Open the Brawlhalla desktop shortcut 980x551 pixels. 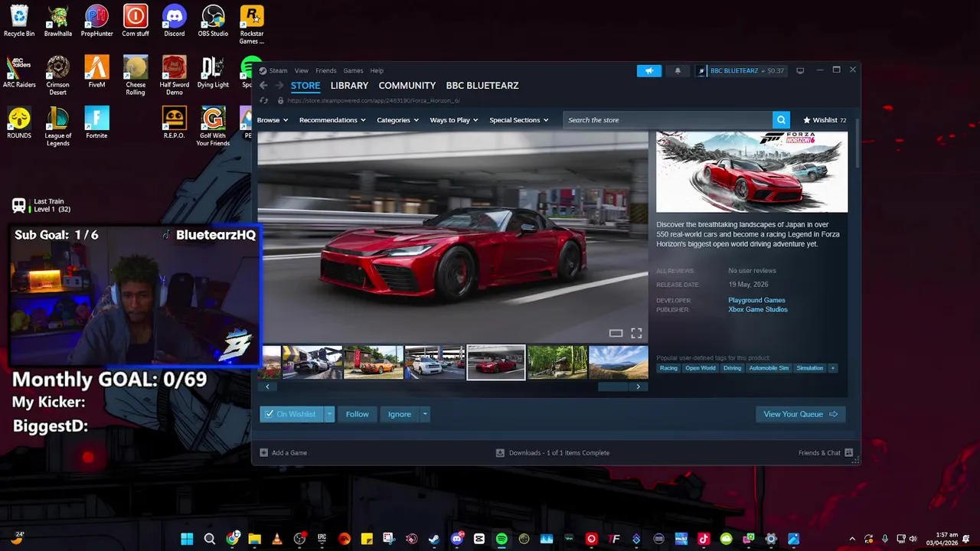(58, 21)
